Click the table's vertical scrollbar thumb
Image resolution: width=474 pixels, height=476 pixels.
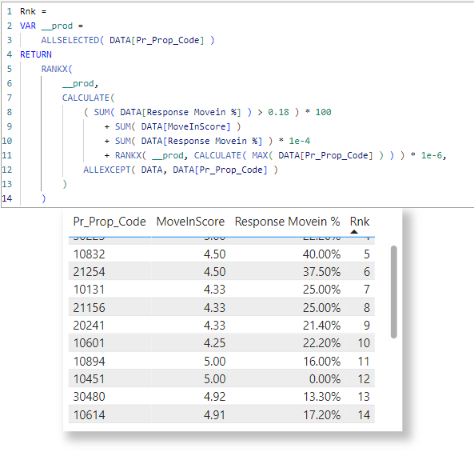[393, 292]
